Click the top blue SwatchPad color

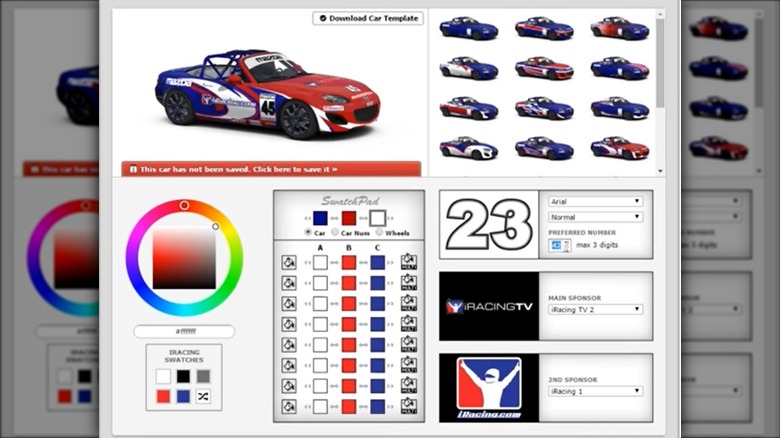point(320,218)
